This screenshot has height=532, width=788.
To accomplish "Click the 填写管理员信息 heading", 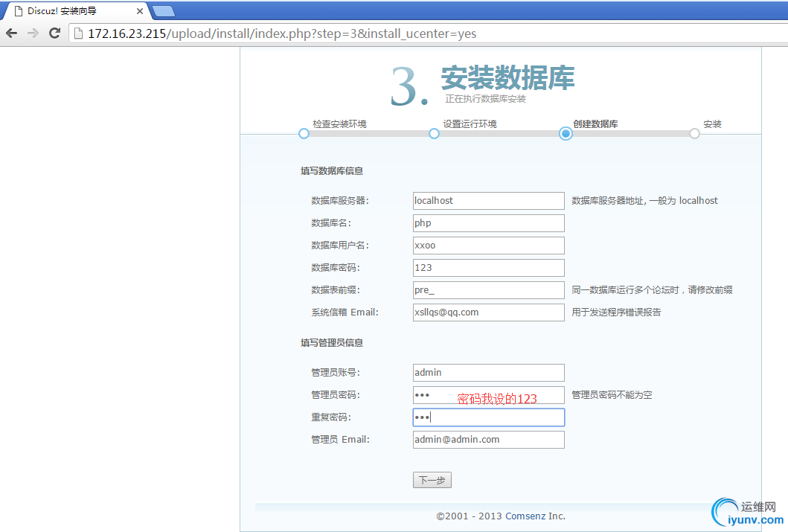I will pyautogui.click(x=332, y=342).
